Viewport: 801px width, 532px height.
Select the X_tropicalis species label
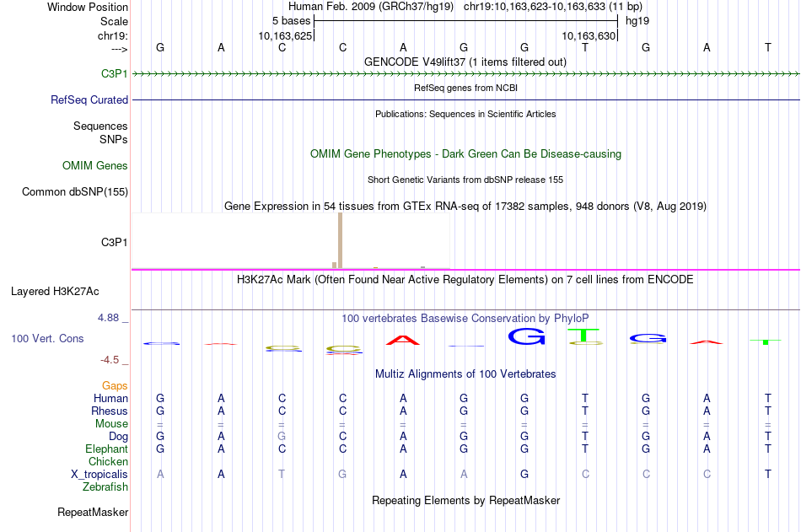point(99,475)
